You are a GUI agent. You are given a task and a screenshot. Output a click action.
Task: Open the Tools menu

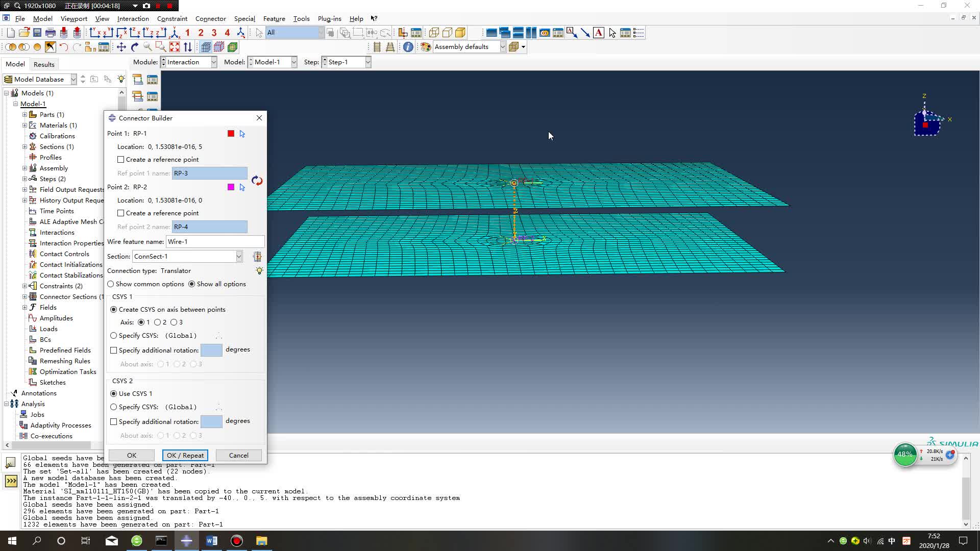[301, 19]
